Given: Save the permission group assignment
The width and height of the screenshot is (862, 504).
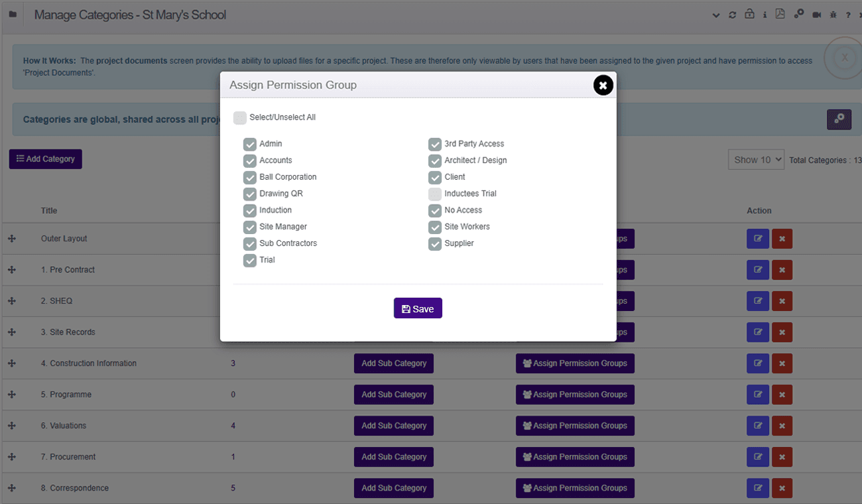Looking at the screenshot, I should coord(418,308).
